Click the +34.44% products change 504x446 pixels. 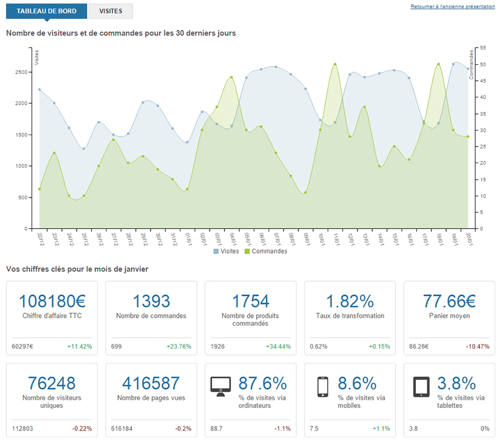click(x=278, y=346)
